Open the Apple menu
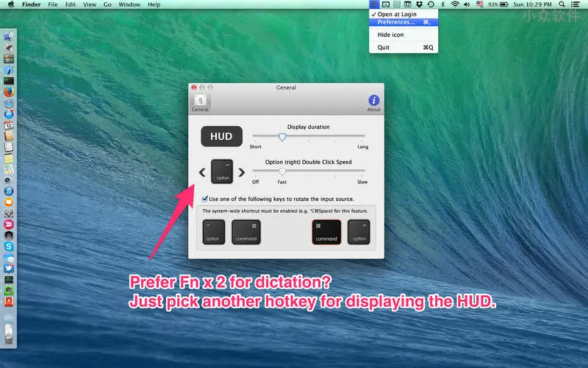This screenshot has height=368, width=588. (11, 4)
